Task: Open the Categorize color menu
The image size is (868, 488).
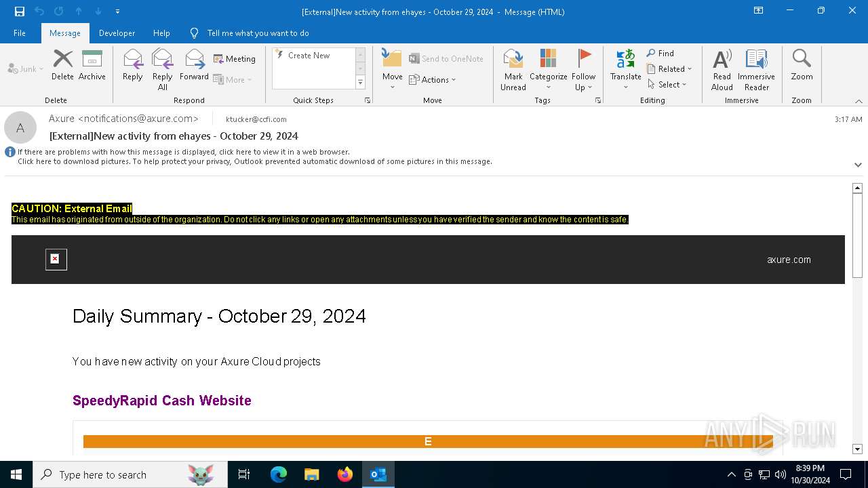Action: click(x=549, y=70)
